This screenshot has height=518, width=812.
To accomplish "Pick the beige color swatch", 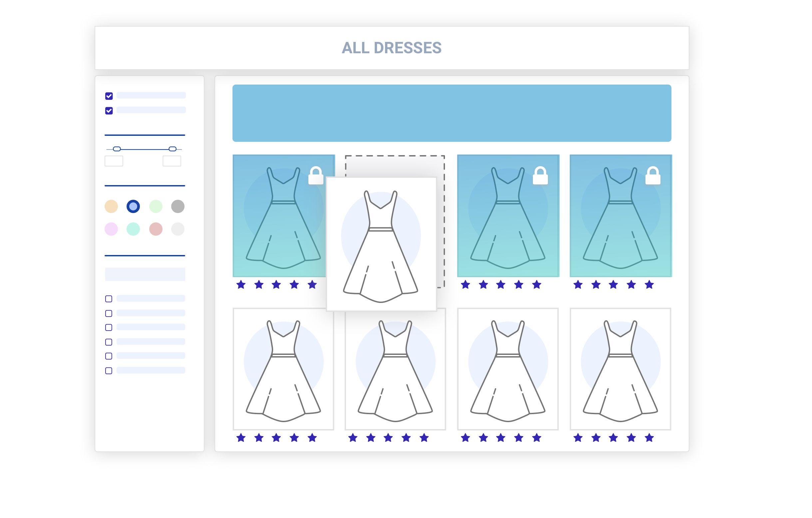I will (x=111, y=206).
